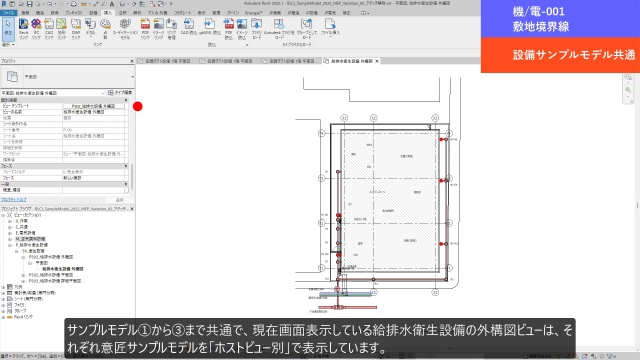This screenshot has width=640, height=360.
Task: Click the Import Image (イメージ 読込) tool
Action: click(242, 29)
